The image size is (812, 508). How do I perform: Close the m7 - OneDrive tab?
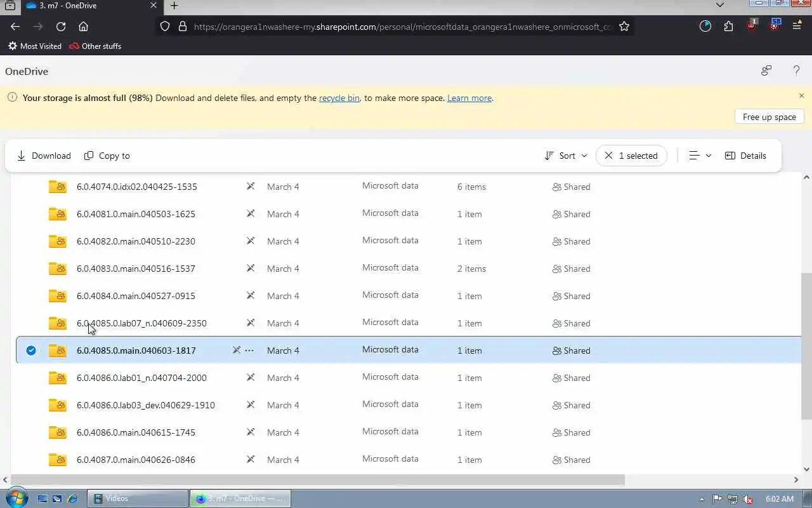154,6
